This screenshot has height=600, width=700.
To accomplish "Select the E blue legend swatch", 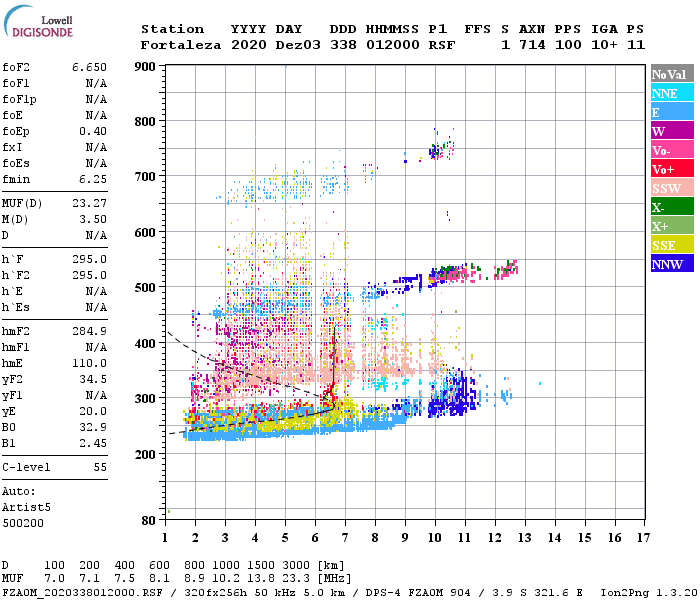I will coord(672,112).
